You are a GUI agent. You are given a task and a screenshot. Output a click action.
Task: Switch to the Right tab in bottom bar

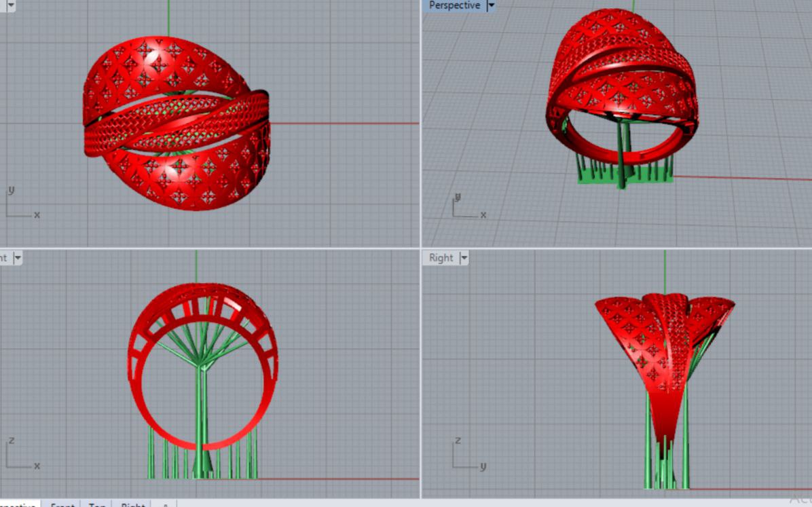(x=132, y=504)
